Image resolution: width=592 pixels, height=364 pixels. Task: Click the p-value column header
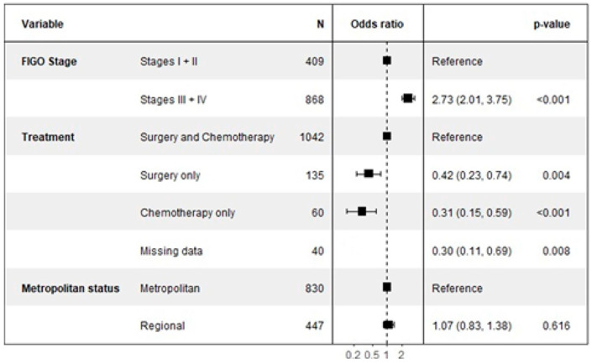(x=552, y=24)
